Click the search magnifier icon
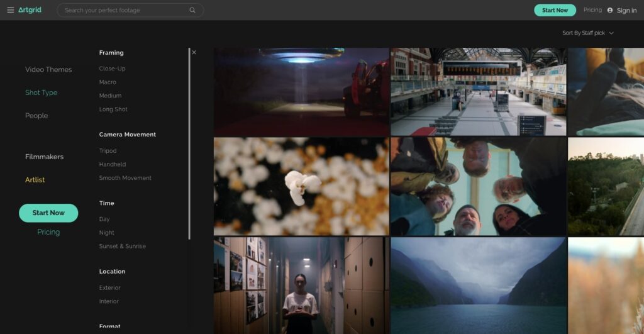The height and width of the screenshot is (334, 644). [192, 10]
